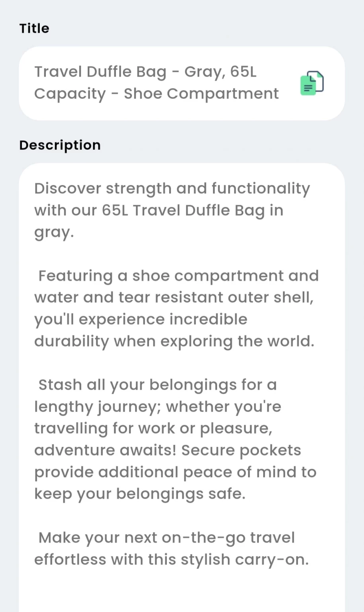Select the "Title" heading label
Image resolution: width=364 pixels, height=612 pixels.
[34, 28]
